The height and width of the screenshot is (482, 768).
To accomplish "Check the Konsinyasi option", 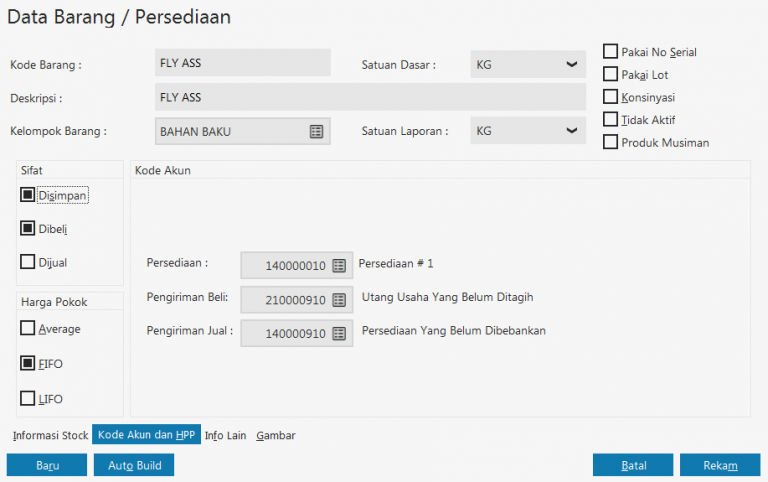I will [611, 97].
